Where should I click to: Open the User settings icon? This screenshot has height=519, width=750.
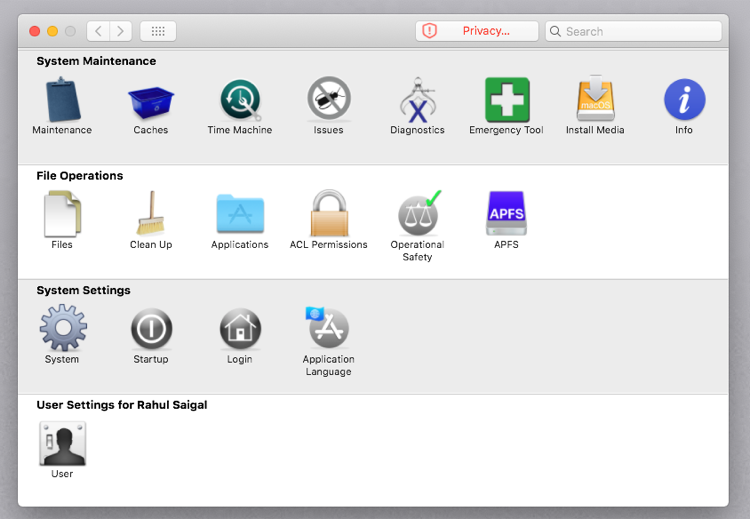coord(63,443)
